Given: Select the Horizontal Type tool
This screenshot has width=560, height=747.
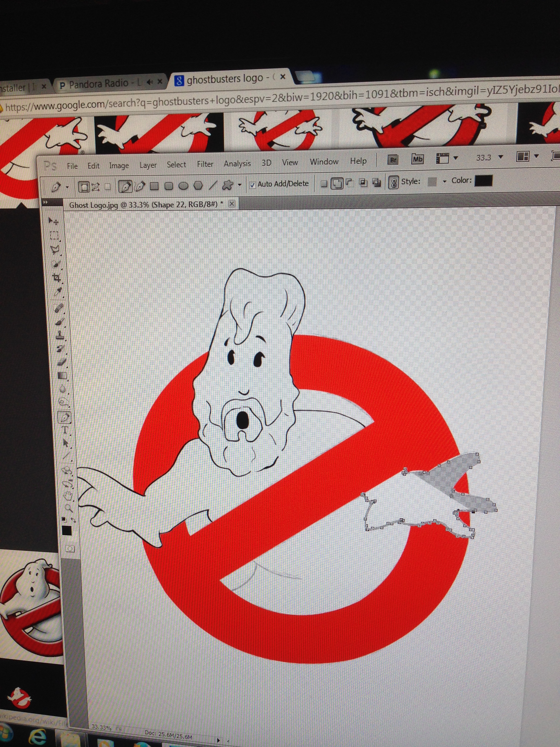Looking at the screenshot, I should point(65,430).
